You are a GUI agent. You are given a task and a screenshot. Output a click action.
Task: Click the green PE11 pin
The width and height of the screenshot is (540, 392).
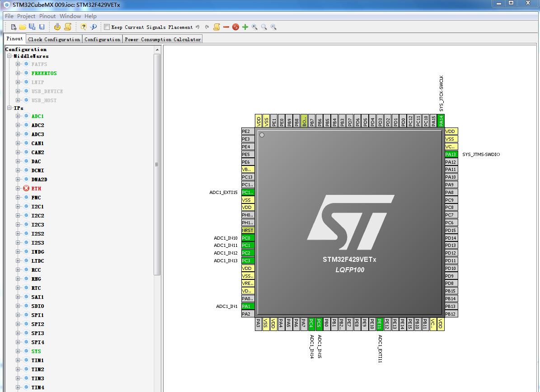(x=380, y=324)
